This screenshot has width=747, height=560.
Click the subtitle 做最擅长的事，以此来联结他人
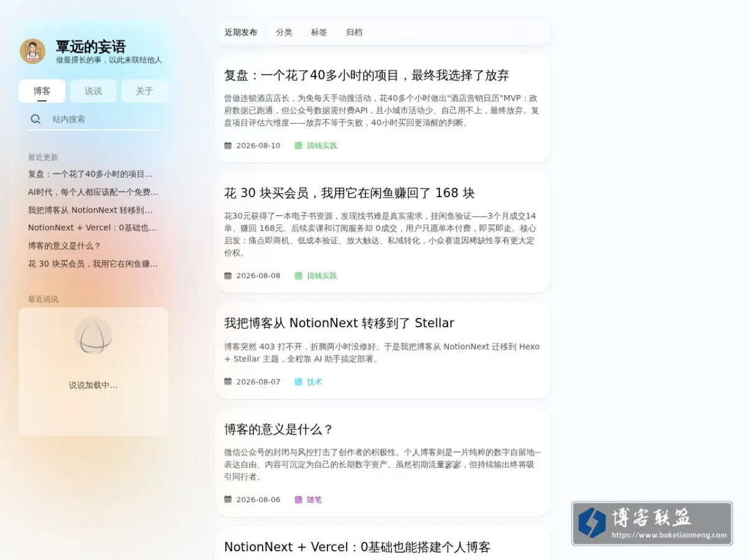coord(109,60)
